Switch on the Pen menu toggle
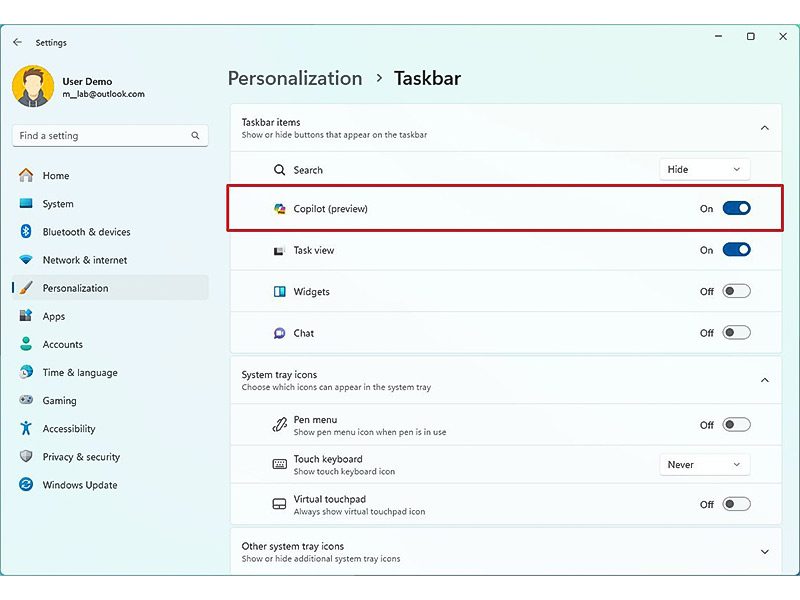800x600 pixels. pyautogui.click(x=736, y=424)
